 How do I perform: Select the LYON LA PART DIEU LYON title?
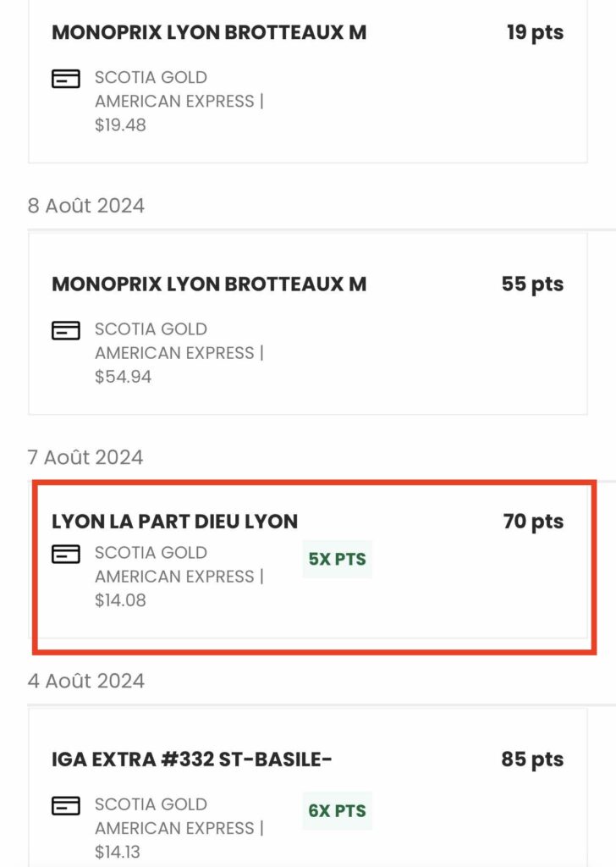coord(174,521)
